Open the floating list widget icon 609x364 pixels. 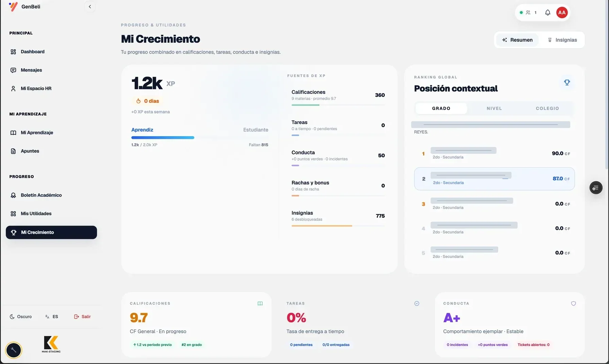click(596, 188)
